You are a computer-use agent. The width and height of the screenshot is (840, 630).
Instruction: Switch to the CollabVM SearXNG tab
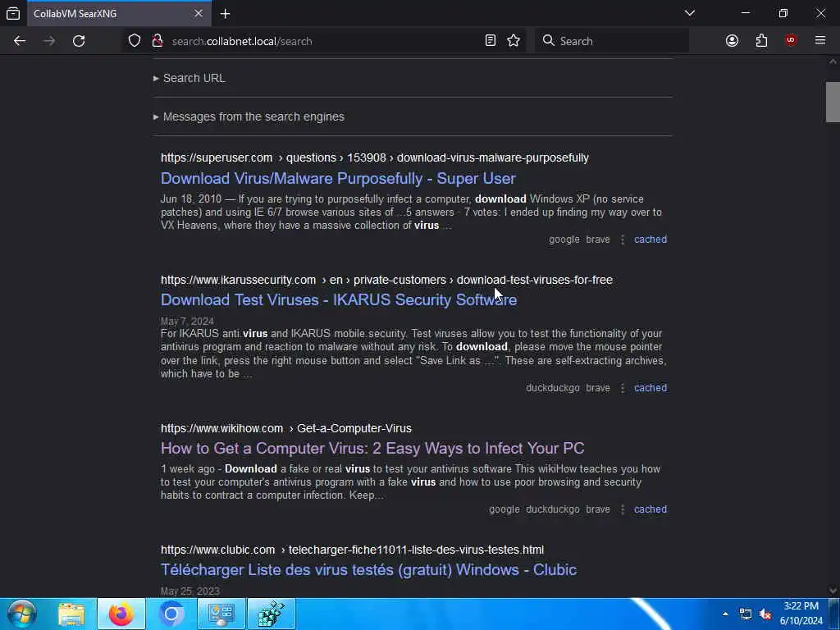point(119,13)
